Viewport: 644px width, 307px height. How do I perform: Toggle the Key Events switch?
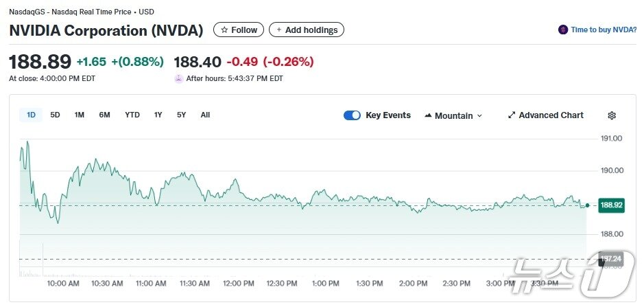(352, 115)
